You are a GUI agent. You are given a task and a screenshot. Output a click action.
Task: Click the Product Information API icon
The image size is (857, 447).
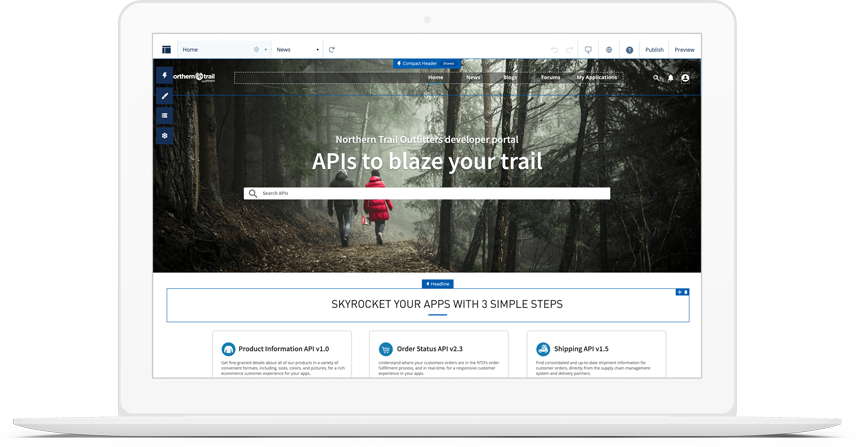(x=228, y=349)
